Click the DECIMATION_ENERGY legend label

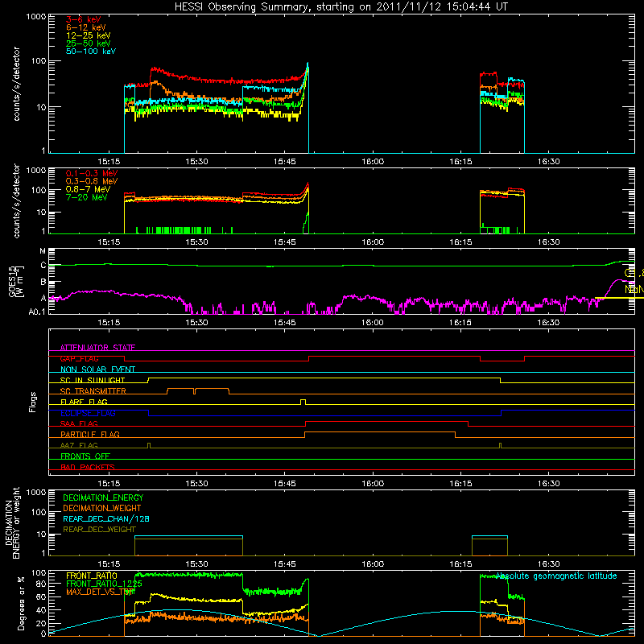[103, 497]
